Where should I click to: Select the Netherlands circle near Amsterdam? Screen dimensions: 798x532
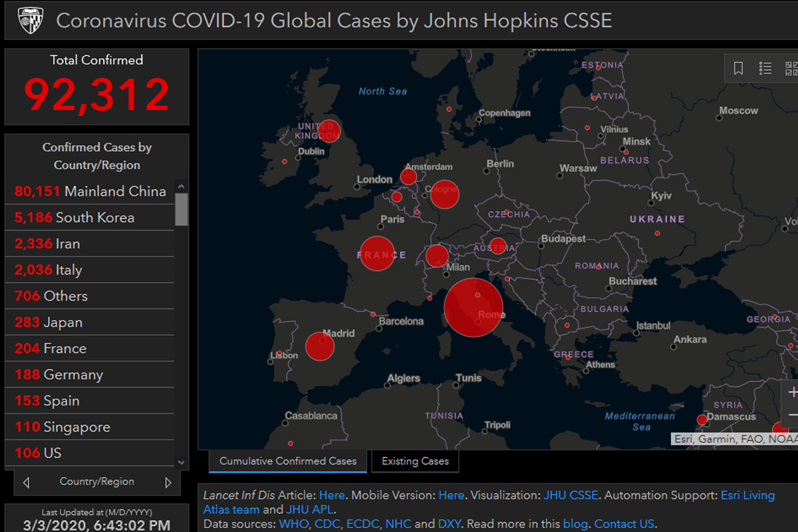[x=408, y=176]
